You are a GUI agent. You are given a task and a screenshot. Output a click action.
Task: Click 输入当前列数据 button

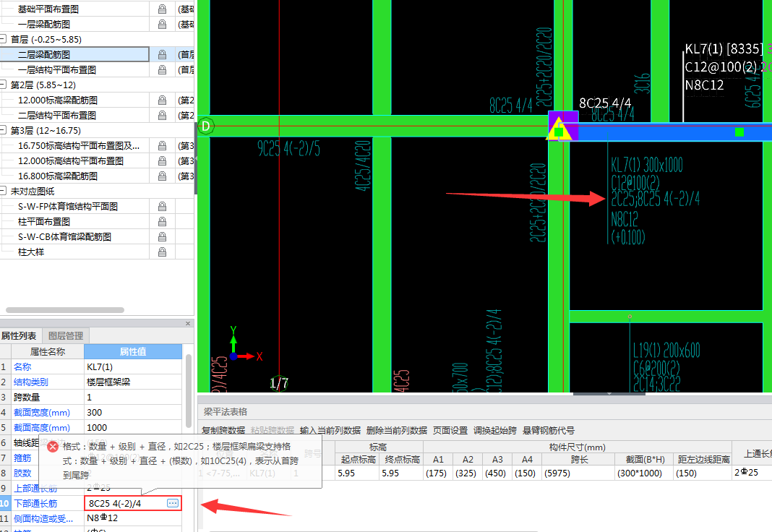pyautogui.click(x=330, y=431)
